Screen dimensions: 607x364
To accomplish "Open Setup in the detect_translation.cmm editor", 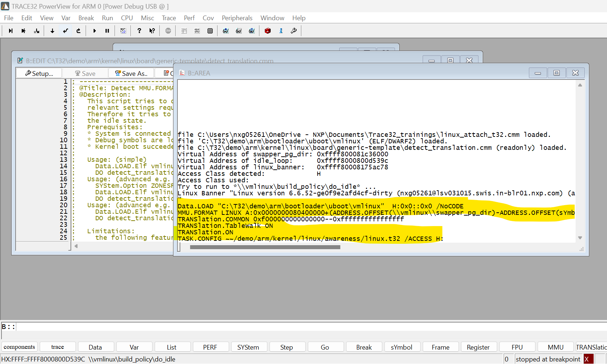I will click(39, 73).
